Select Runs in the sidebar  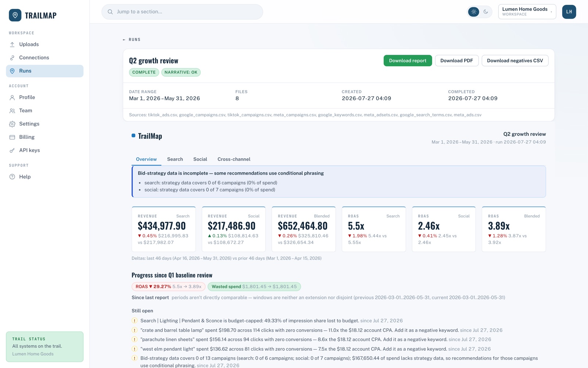tap(44, 71)
